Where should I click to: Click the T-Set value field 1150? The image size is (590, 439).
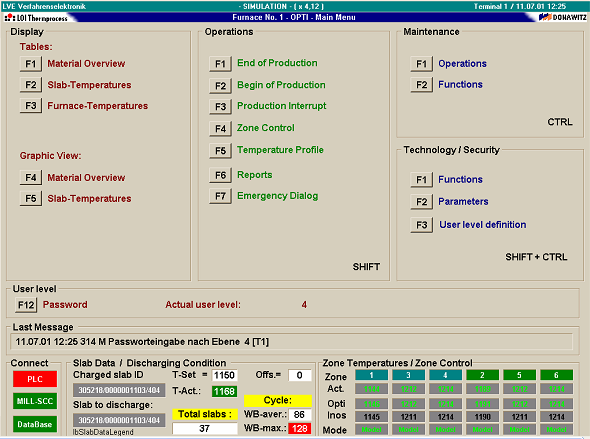[x=225, y=375]
